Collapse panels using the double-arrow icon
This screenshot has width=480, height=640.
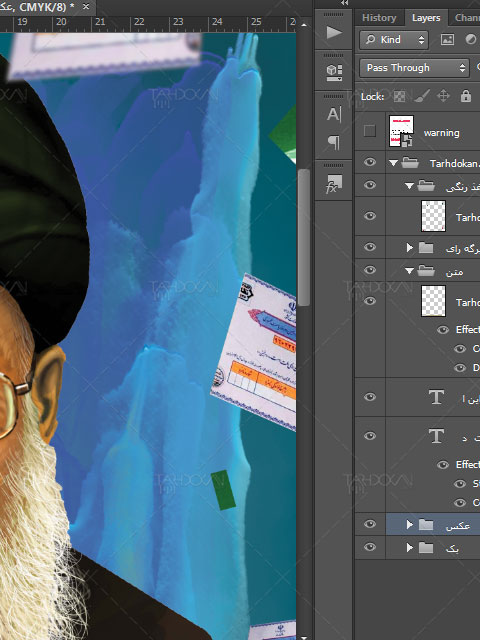pos(345,3)
